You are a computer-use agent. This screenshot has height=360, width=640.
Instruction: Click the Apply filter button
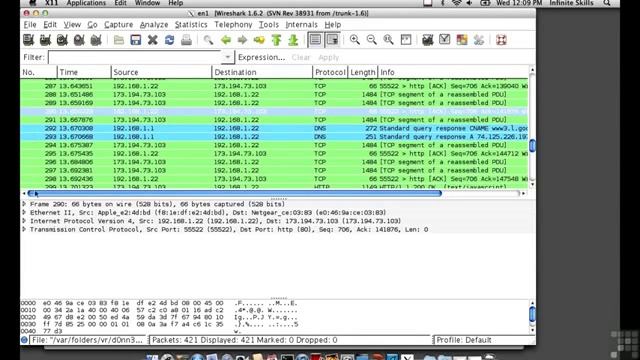coord(329,57)
